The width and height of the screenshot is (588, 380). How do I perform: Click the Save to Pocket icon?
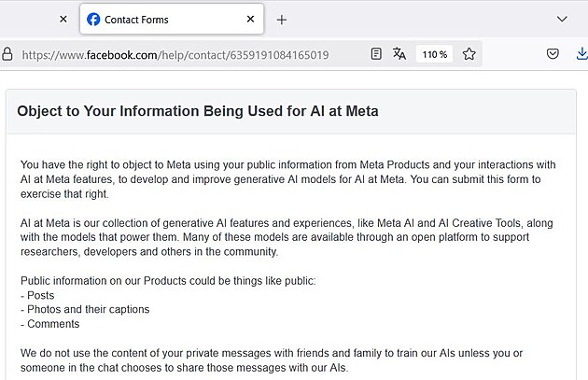click(x=553, y=54)
